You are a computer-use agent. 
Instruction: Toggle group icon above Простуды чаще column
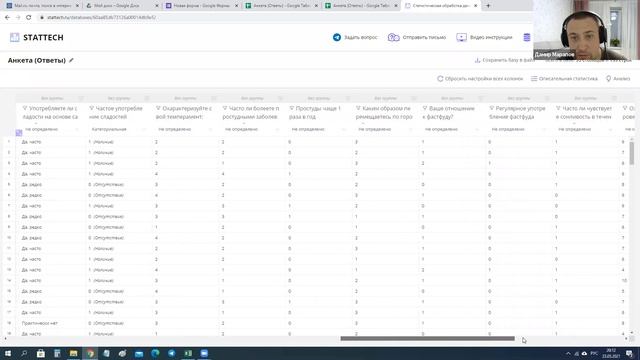347,98
